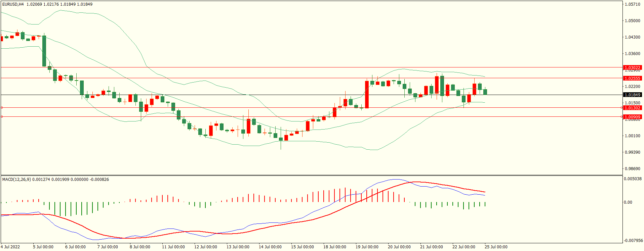The height and width of the screenshot is (251, 644).
Task: Click the 25 Jul 00:00 time label
Action: 496,247
